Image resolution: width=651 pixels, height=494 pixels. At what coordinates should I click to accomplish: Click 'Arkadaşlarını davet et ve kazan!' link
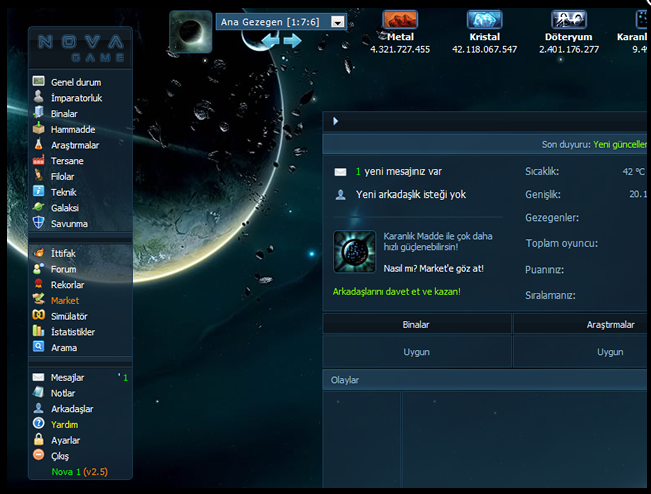click(396, 291)
